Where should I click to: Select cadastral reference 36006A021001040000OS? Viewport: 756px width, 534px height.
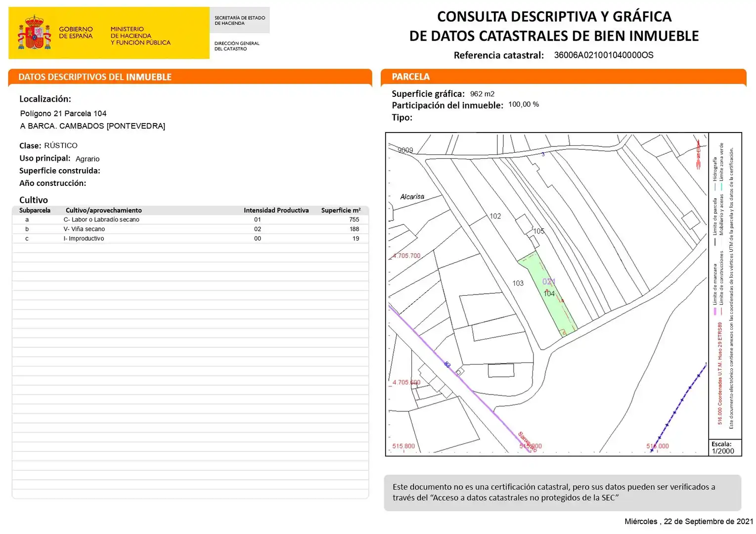604,55
